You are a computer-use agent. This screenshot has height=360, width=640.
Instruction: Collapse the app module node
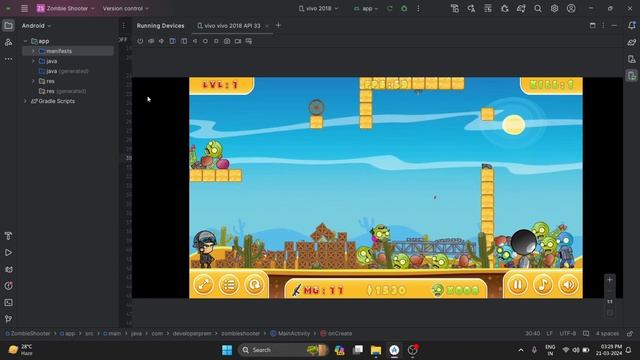(x=25, y=41)
